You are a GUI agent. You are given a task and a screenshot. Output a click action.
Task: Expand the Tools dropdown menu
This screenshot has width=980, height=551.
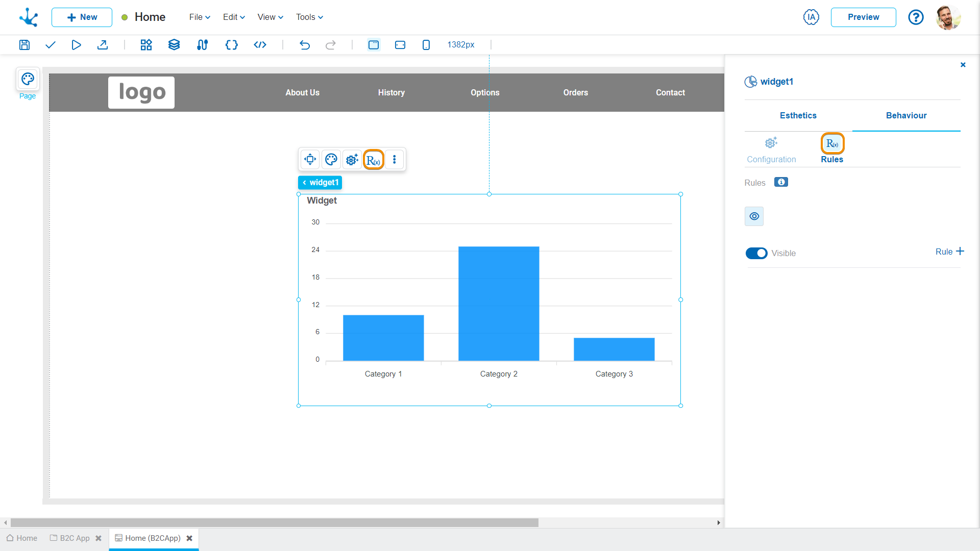308,17
